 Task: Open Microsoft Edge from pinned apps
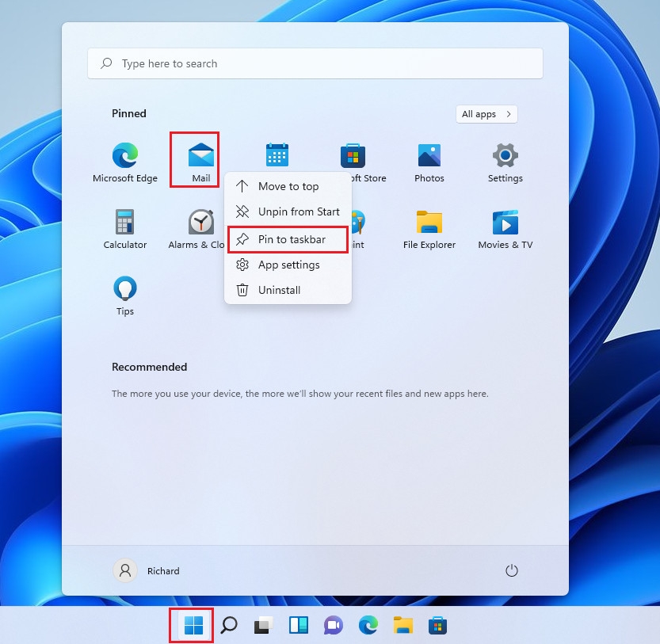[124, 155]
